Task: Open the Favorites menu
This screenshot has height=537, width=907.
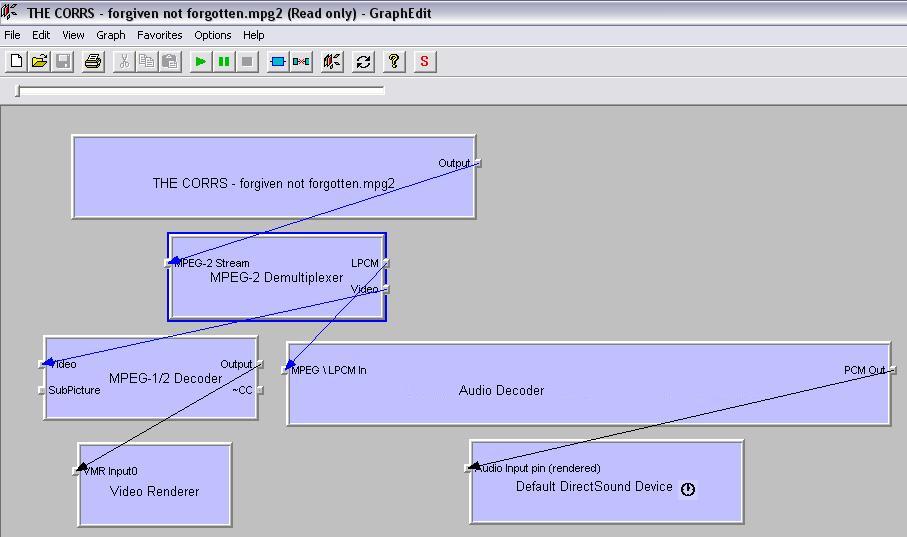Action: tap(159, 35)
